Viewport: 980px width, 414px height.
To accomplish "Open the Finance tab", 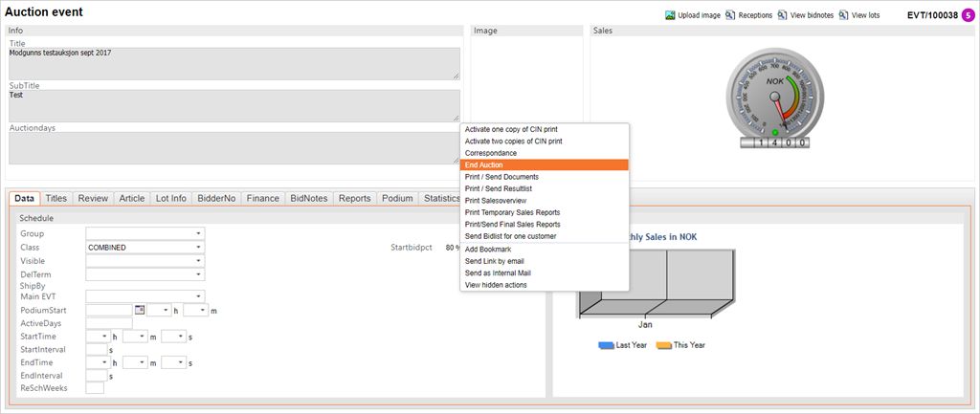I will [x=262, y=199].
